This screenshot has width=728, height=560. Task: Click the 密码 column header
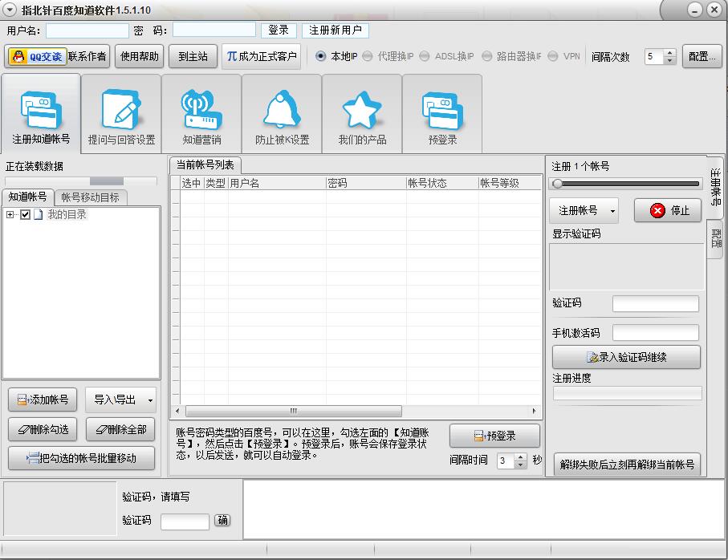[x=366, y=183]
